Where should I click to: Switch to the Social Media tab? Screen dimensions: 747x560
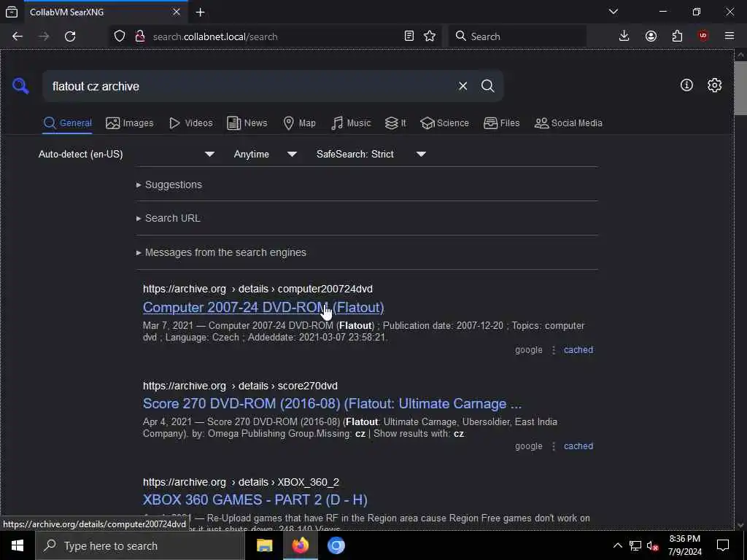point(568,122)
